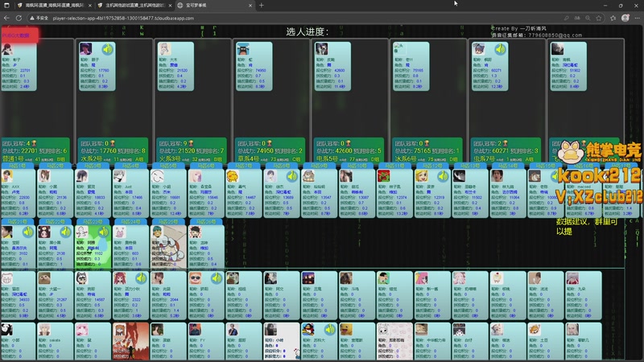Open the not-secure site info warning
Viewport: 644px width, 362px height.
click(38, 18)
